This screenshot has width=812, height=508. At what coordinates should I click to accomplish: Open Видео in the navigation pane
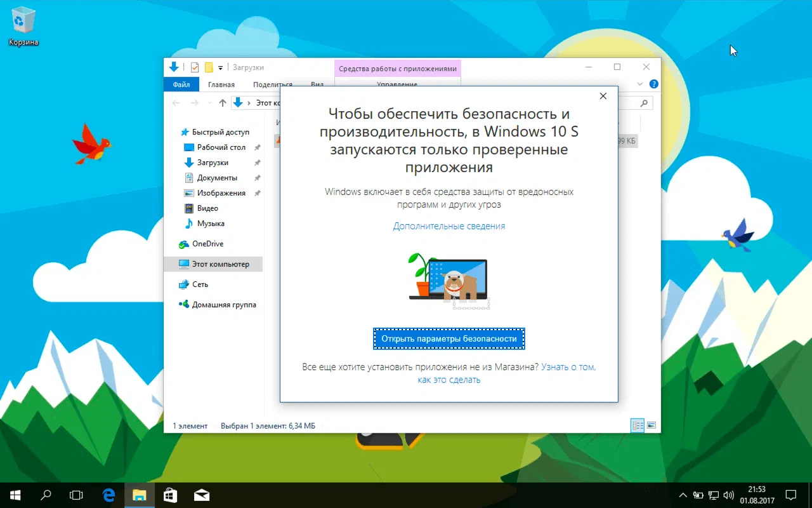tap(200, 208)
